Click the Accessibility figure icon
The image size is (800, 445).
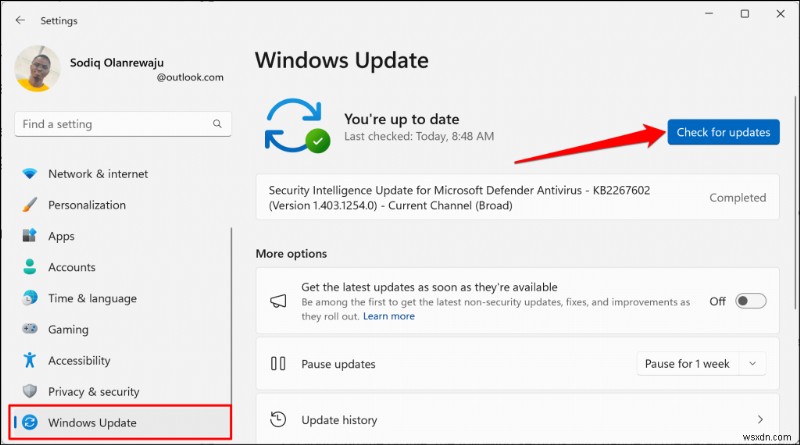pyautogui.click(x=30, y=360)
